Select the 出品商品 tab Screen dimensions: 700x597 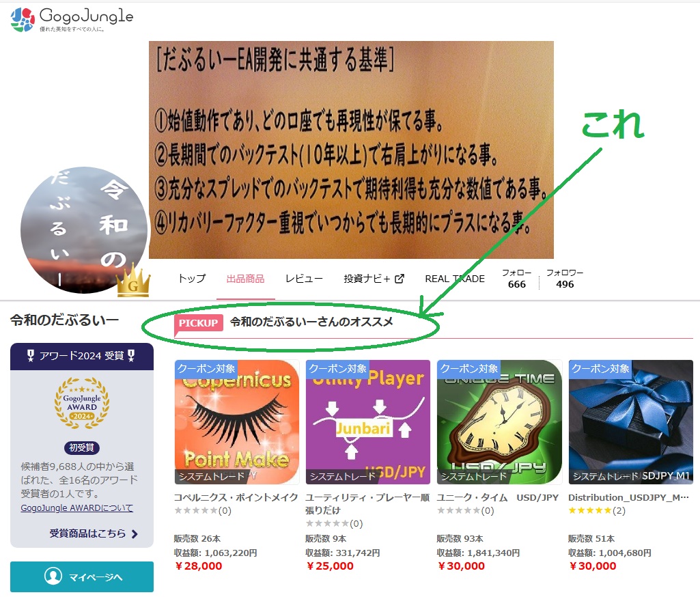click(246, 279)
